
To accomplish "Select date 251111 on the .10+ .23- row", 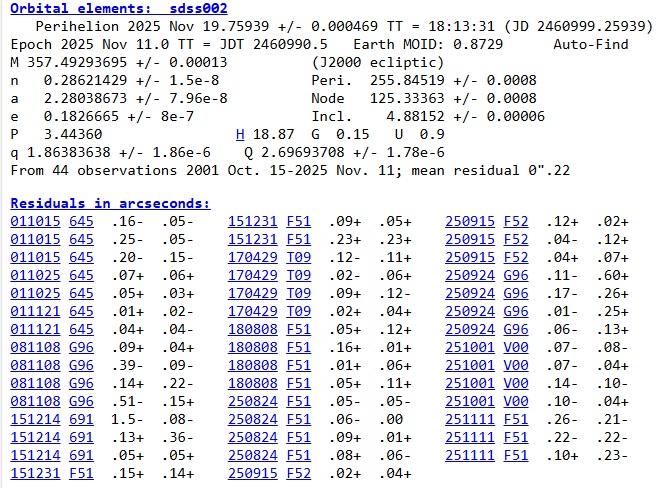I will pos(469,455).
